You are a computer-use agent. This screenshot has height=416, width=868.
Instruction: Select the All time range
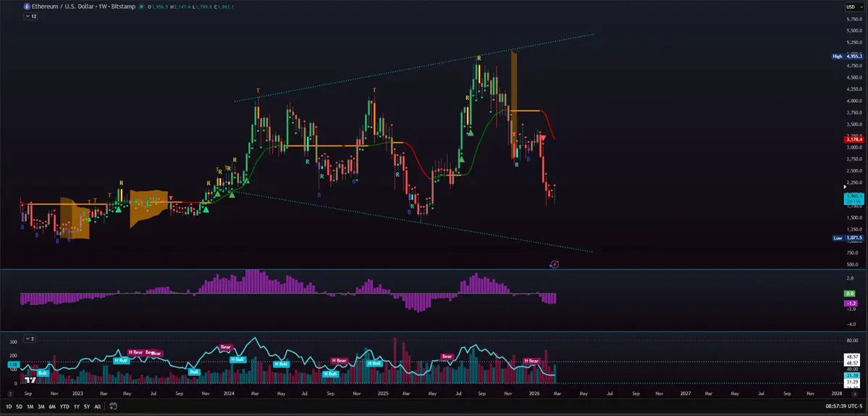point(98,407)
